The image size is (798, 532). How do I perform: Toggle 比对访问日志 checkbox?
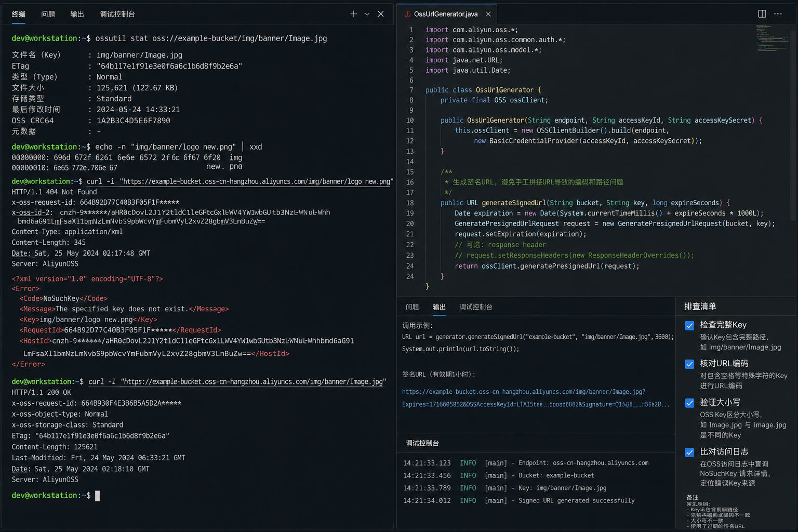(x=689, y=452)
